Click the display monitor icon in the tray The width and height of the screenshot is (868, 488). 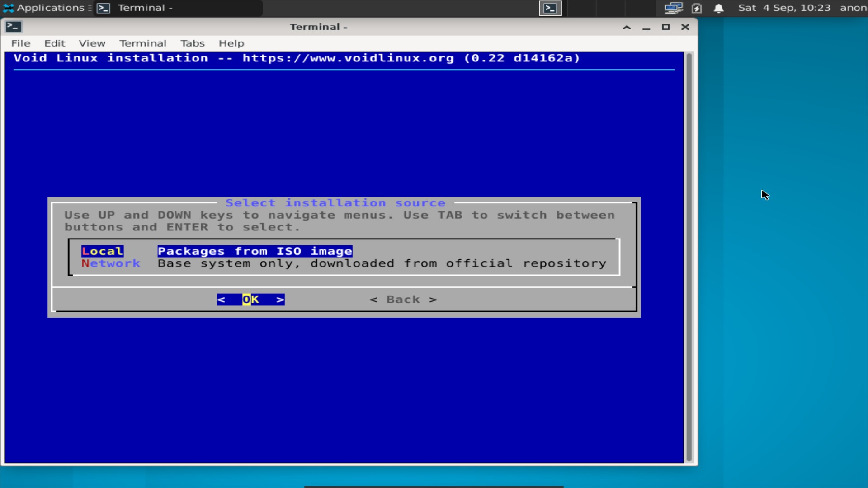point(673,8)
